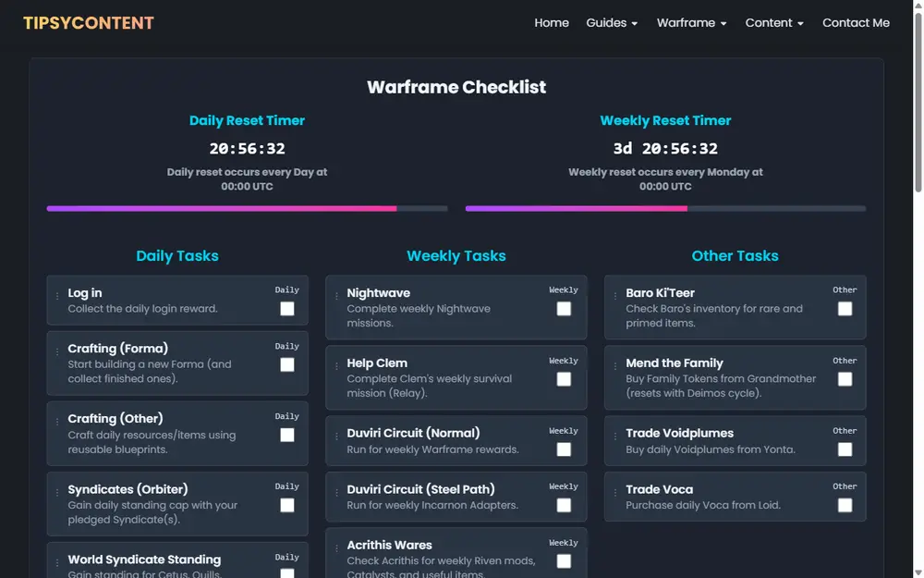Select the Weekly Tasks heading
This screenshot has width=924, height=578.
[x=456, y=256]
